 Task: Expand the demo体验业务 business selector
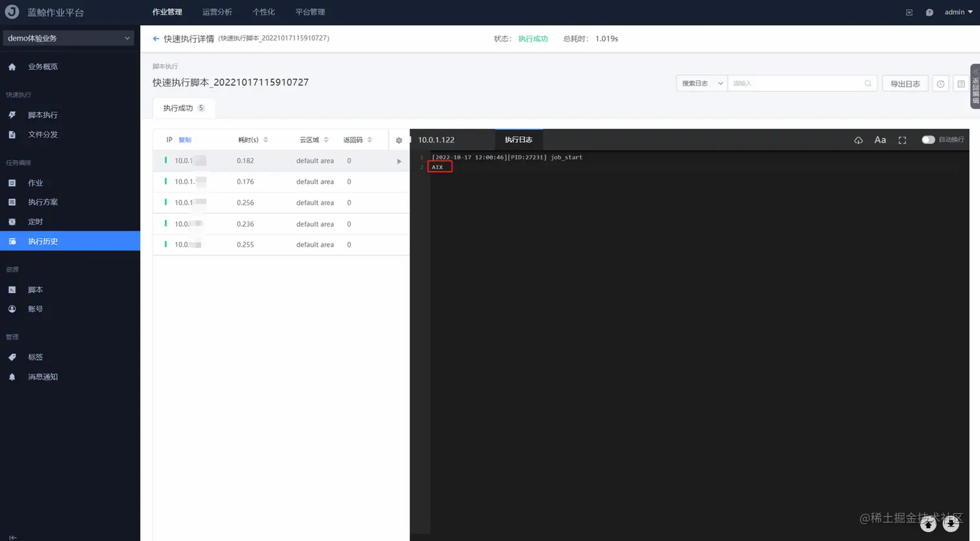point(69,38)
